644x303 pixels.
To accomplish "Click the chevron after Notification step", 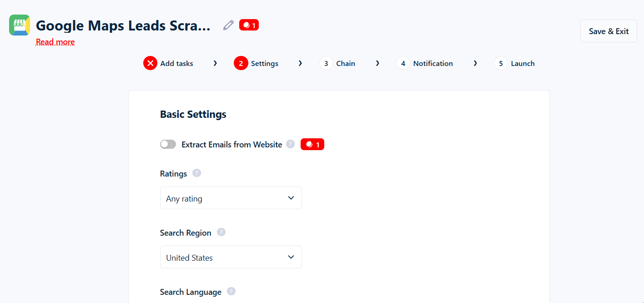I will (x=475, y=63).
